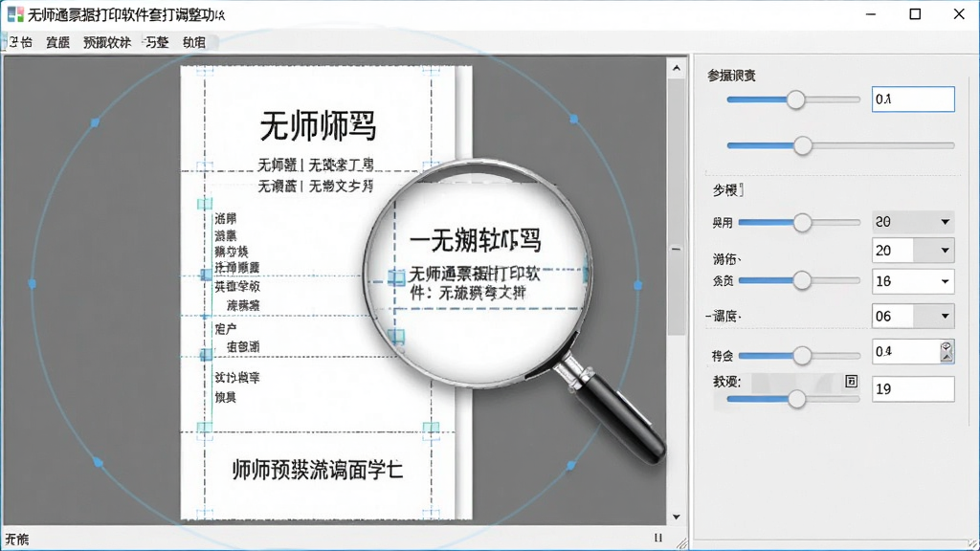Screen dimensions: 980x551
Task: Click the slider beside the 16 dropdown
Action: (799, 280)
